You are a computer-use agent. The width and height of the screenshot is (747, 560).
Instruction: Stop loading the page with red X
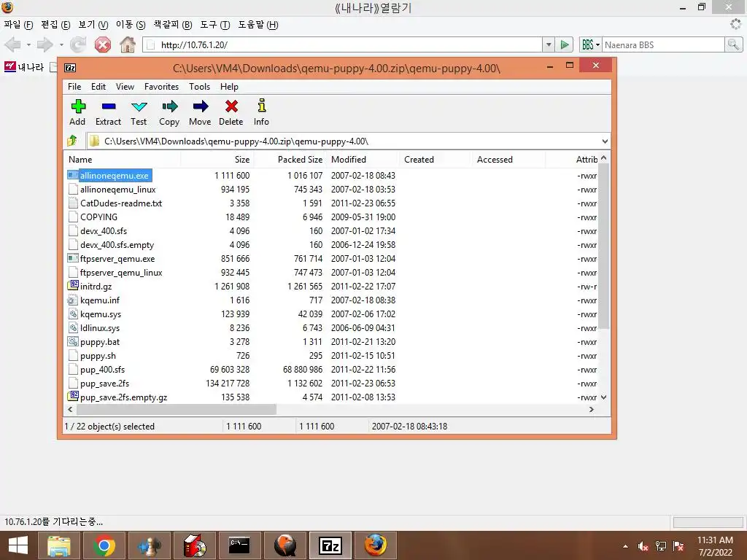(x=102, y=44)
